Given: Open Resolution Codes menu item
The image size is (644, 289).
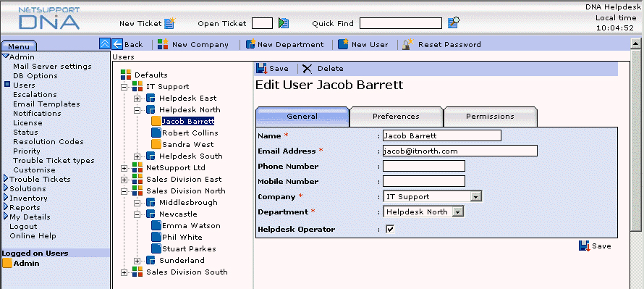Looking at the screenshot, I should pyautogui.click(x=48, y=141).
